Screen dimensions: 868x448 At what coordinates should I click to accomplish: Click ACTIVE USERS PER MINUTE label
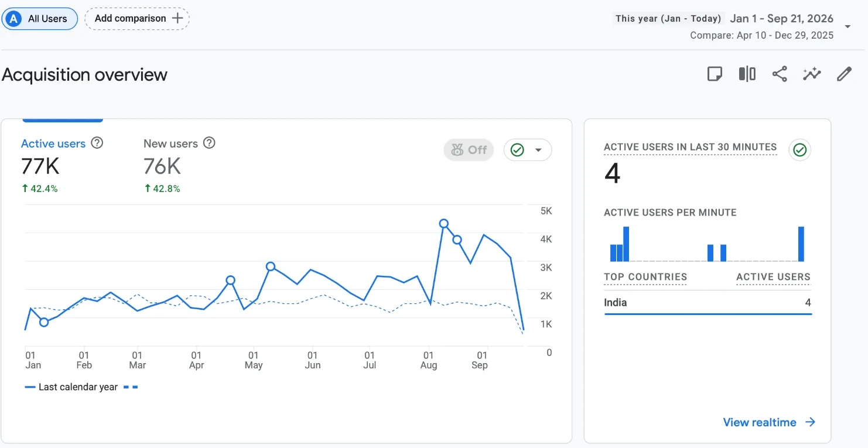670,213
